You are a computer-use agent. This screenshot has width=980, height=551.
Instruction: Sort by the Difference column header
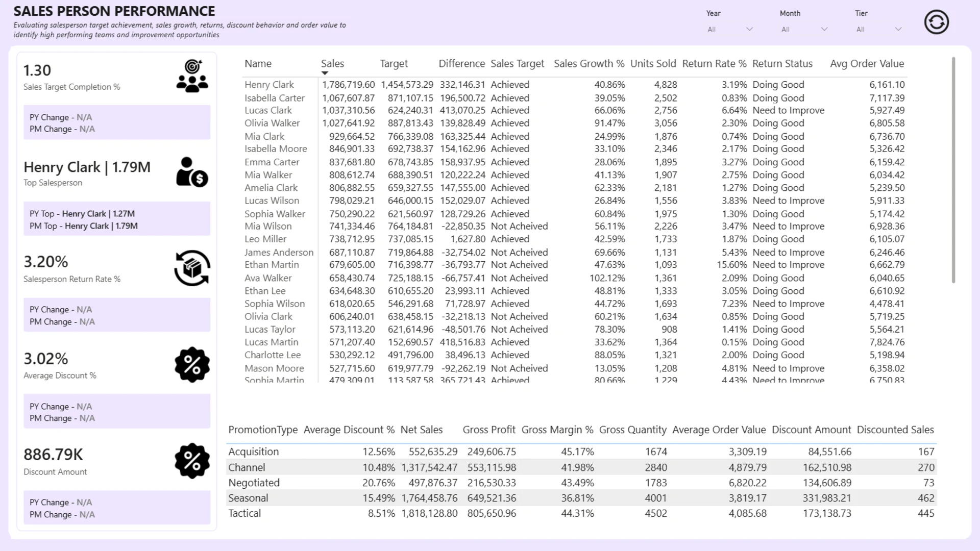coord(461,64)
